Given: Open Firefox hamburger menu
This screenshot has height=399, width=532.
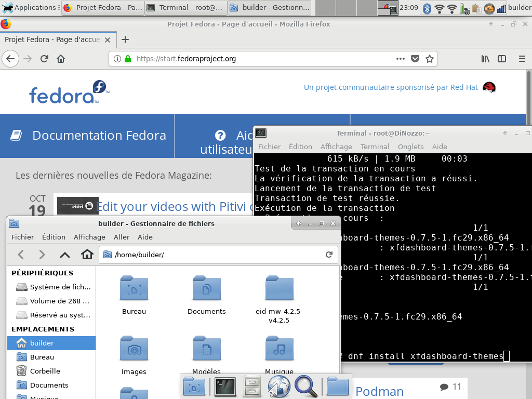Looking at the screenshot, I should (x=522, y=59).
